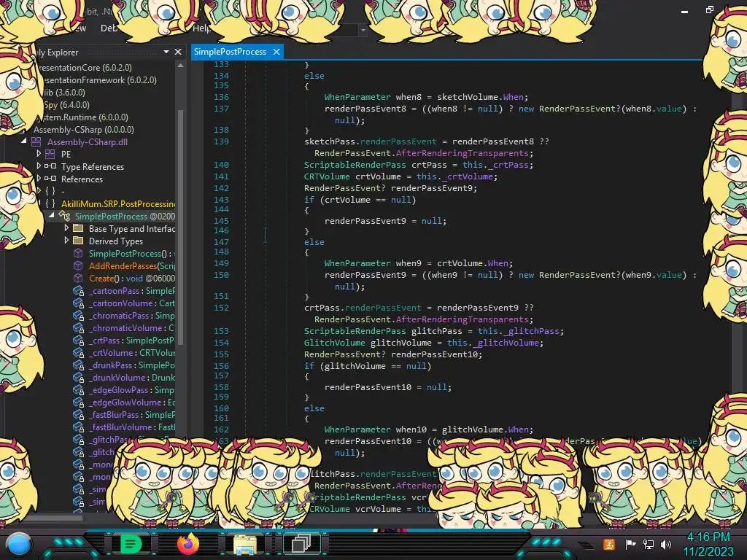Select the 'Assembly-CSharp (0.0.0.0)' tree row
The height and width of the screenshot is (560, 747).
coord(84,130)
